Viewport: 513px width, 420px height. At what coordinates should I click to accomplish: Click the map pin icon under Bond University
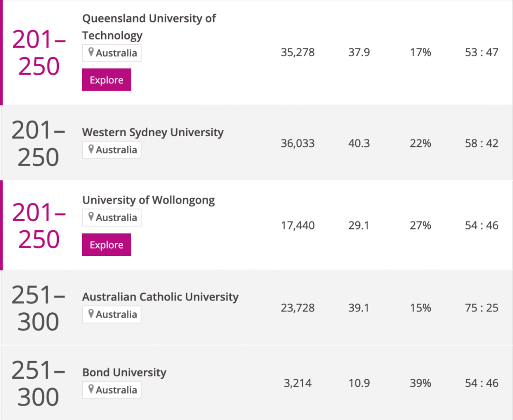point(91,389)
